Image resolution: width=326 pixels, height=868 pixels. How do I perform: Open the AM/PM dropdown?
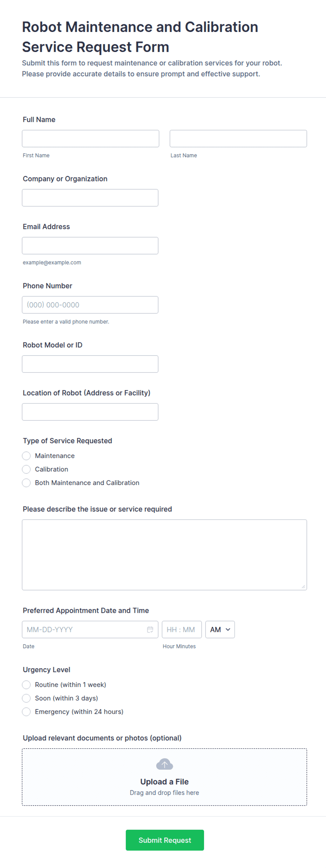219,629
